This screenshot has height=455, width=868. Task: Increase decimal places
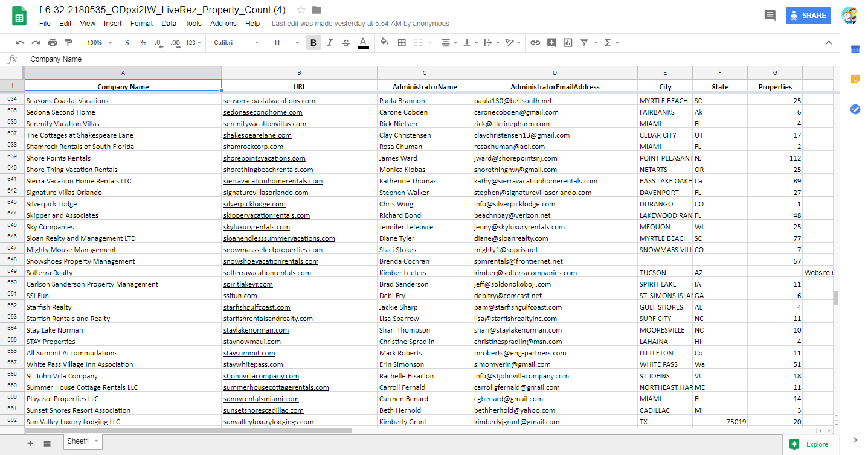point(175,43)
